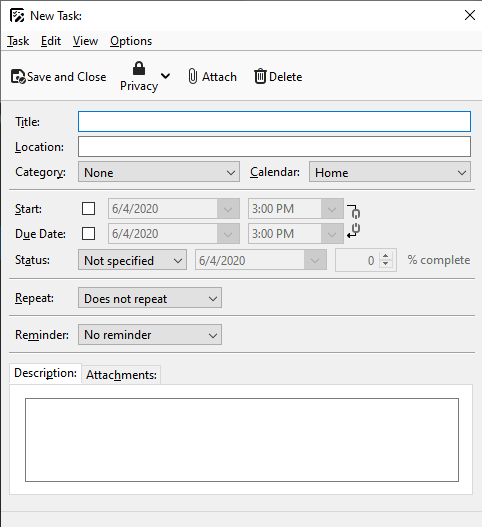Click the New Task window title icon
Viewport: 482px width, 527px height.
[x=17, y=15]
